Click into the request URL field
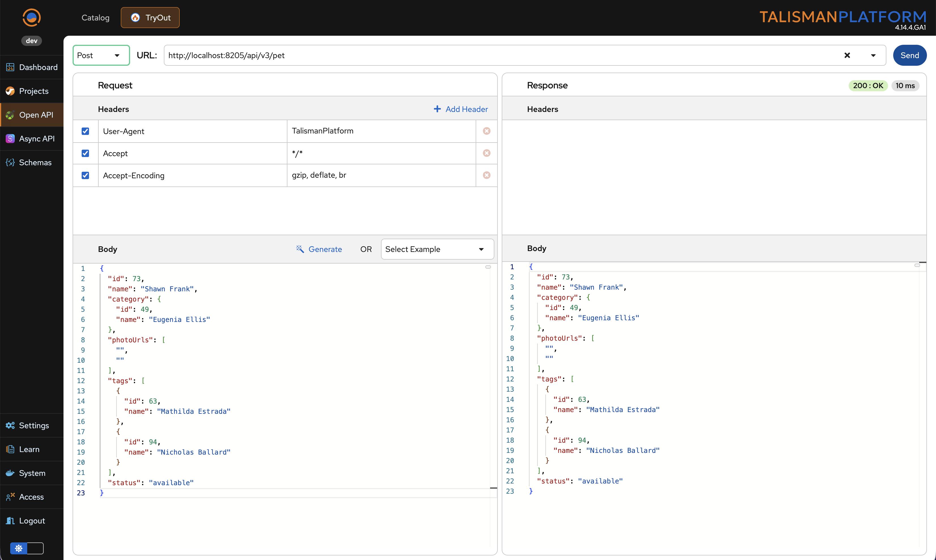Viewport: 936px width, 560px height. (x=491, y=56)
